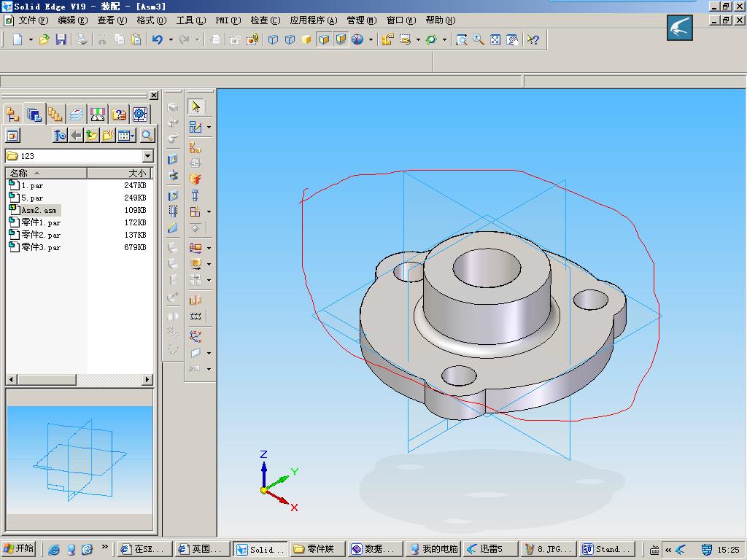Open the 文件(F) menu
Screen dimensions: 747x560
pos(33,20)
